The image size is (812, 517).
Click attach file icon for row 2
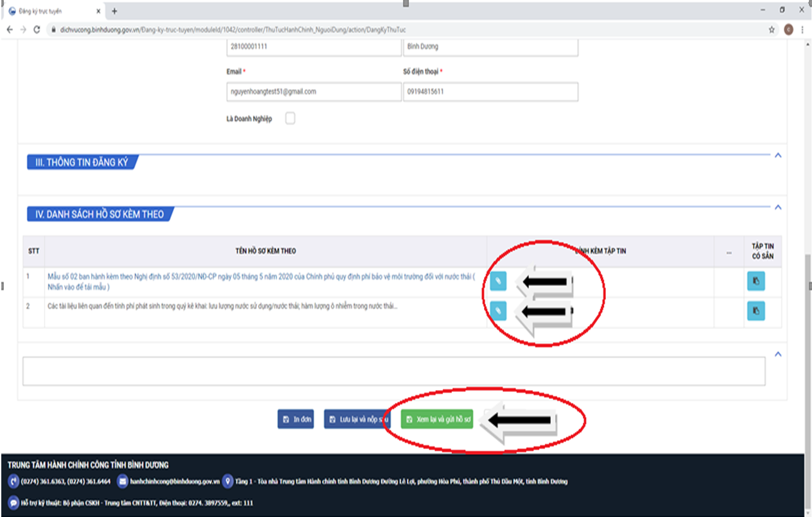[x=498, y=310]
